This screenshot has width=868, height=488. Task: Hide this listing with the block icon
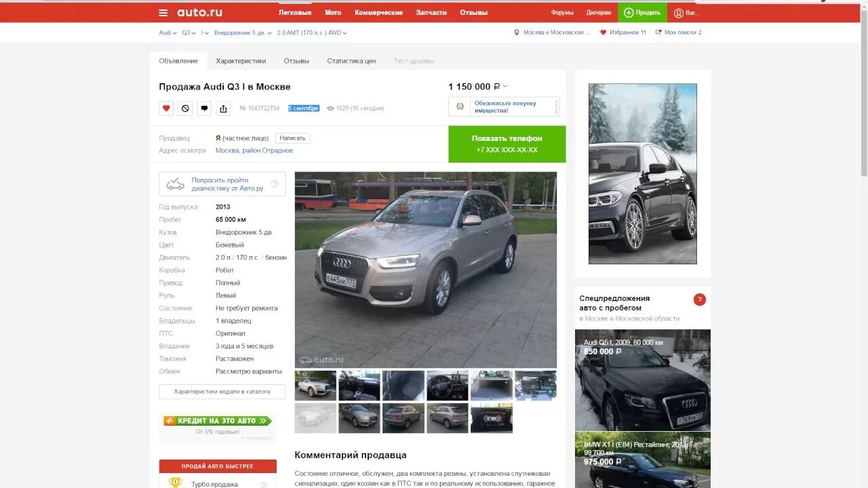185,108
